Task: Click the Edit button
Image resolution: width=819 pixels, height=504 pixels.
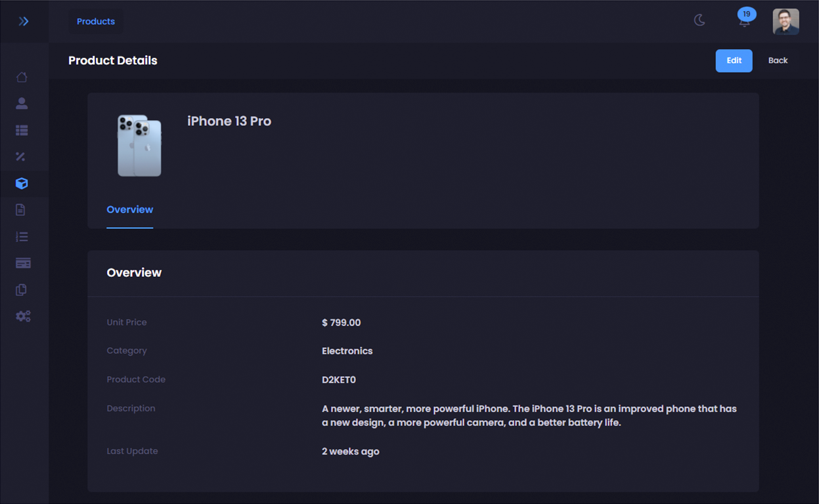Action: point(734,60)
